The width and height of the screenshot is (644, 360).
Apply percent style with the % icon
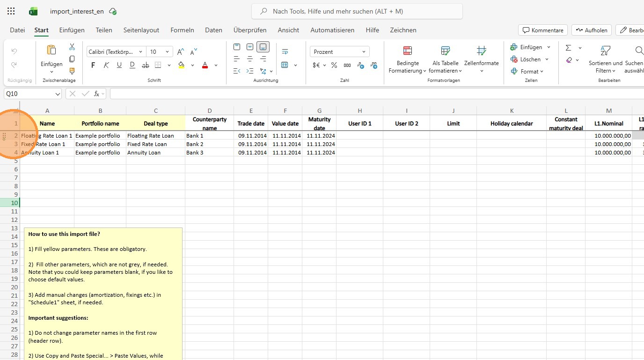(x=334, y=65)
